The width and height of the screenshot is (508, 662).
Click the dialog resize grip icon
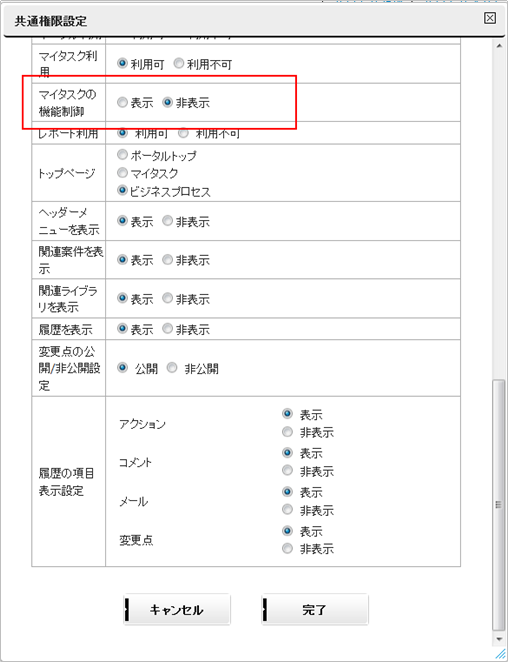coord(500,653)
